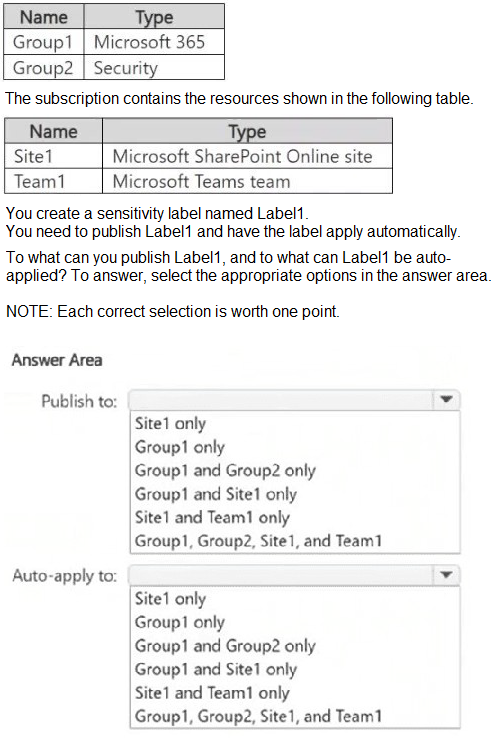Choose 'Group1 and Group2 only' under Publish to
The width and height of the screenshot is (496, 746).
tap(225, 471)
